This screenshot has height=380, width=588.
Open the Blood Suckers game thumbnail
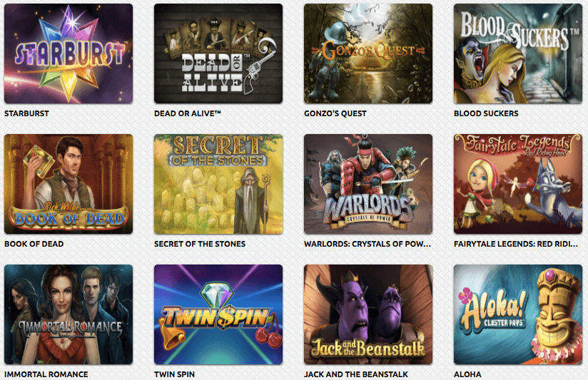518,53
